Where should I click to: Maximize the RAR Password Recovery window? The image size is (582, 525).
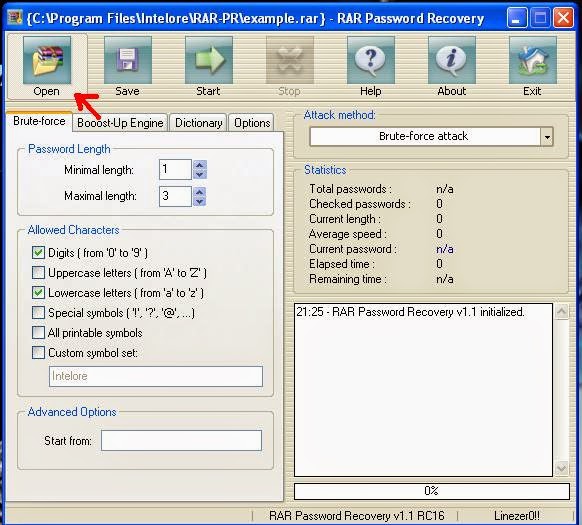click(540, 18)
